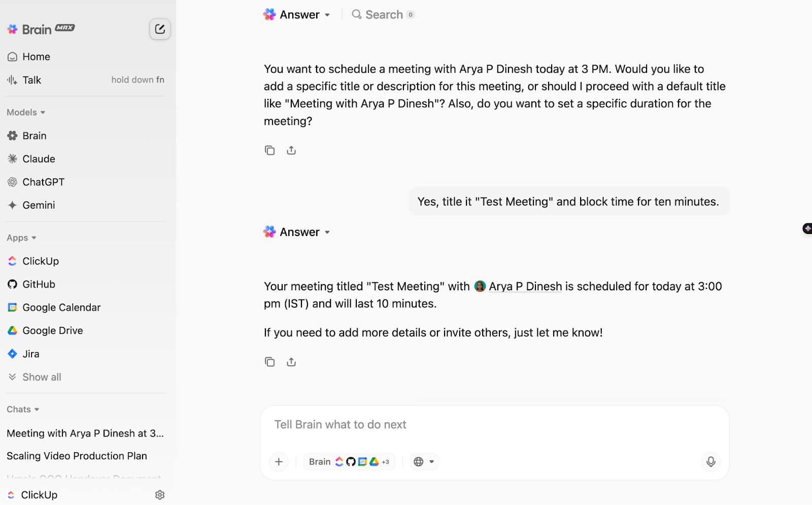Collapse the Chats section
The width and height of the screenshot is (812, 505).
23,409
